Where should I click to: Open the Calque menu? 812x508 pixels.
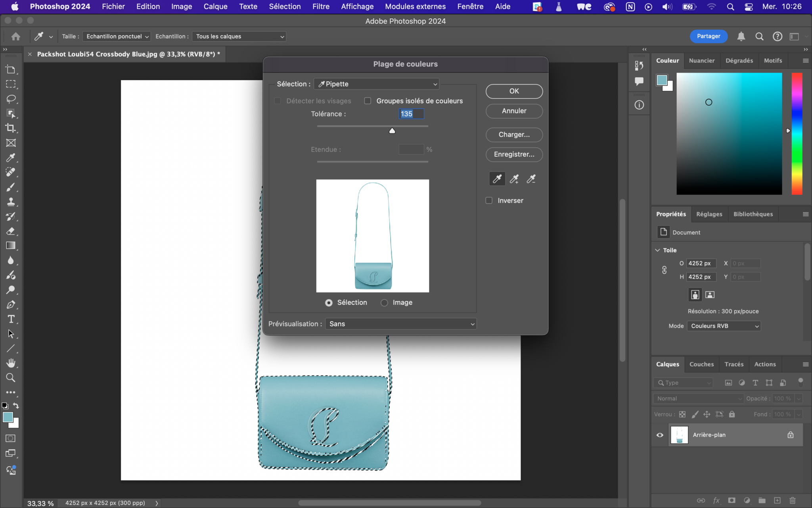click(215, 7)
